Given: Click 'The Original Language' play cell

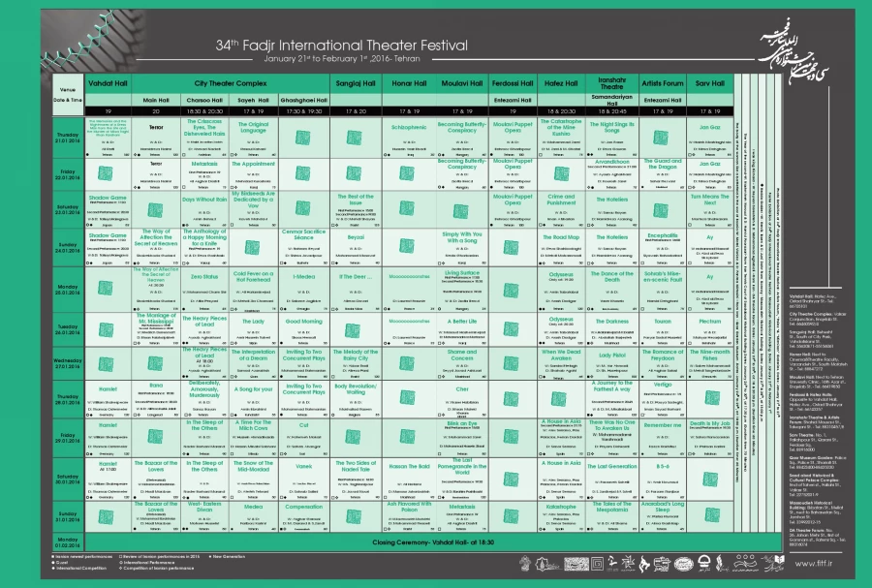Looking at the screenshot, I should point(253,138).
